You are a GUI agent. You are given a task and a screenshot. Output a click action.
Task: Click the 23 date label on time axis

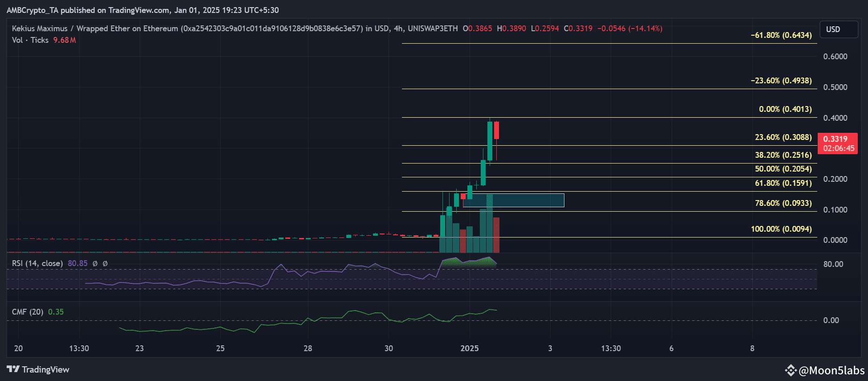(x=139, y=348)
